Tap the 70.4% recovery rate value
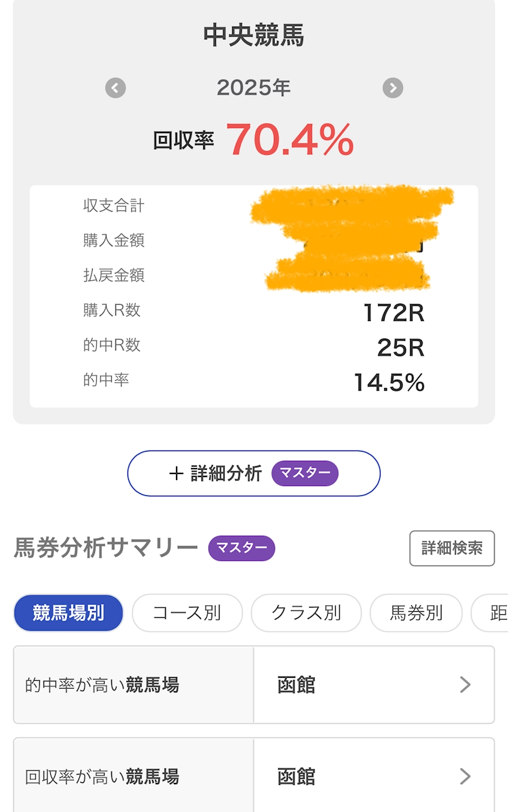 click(290, 140)
